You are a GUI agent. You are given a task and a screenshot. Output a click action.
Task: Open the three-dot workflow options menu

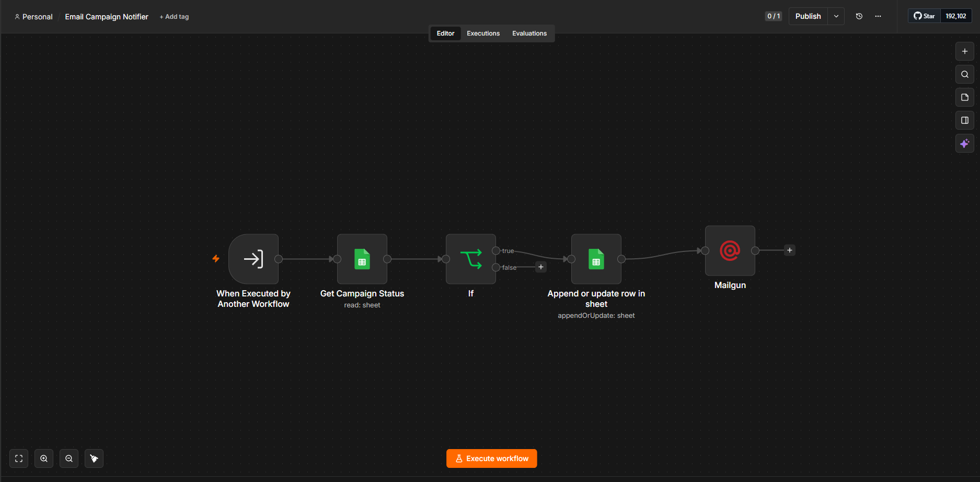878,16
